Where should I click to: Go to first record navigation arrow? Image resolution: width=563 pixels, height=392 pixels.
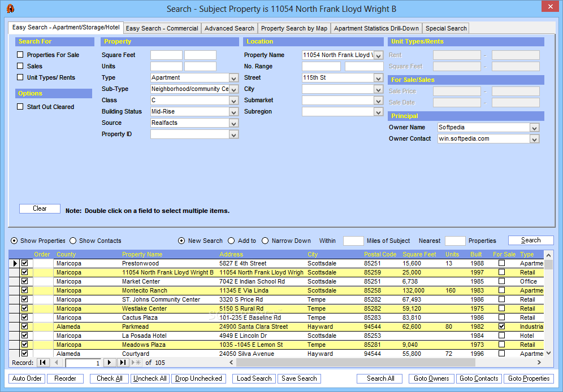pos(43,363)
